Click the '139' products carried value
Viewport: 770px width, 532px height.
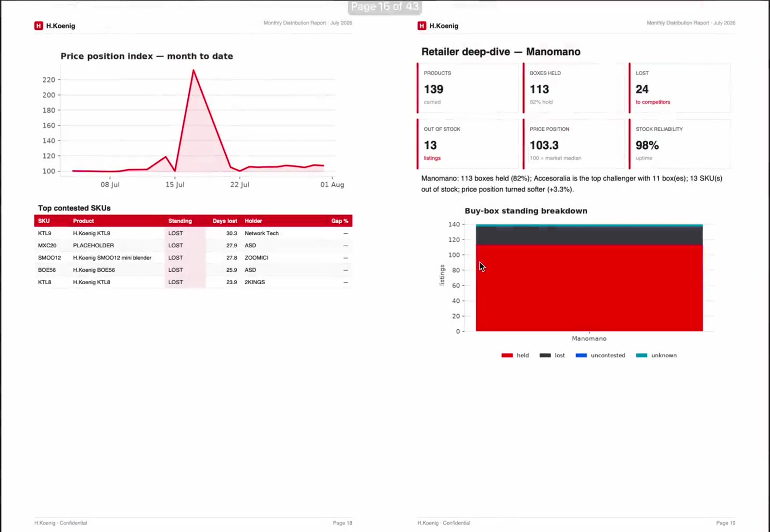click(434, 89)
